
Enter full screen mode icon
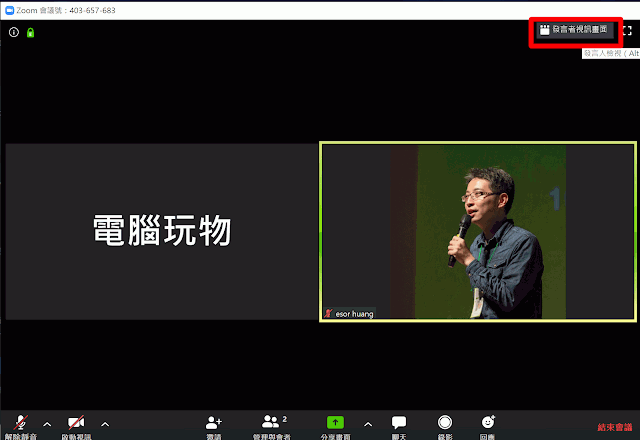coord(627,30)
